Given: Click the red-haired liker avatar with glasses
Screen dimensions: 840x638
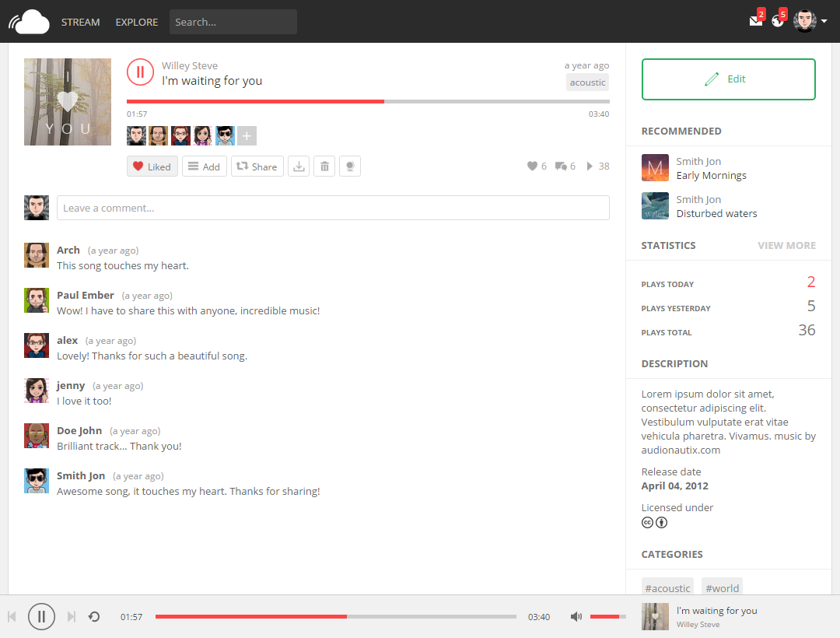Looking at the screenshot, I should point(180,135).
